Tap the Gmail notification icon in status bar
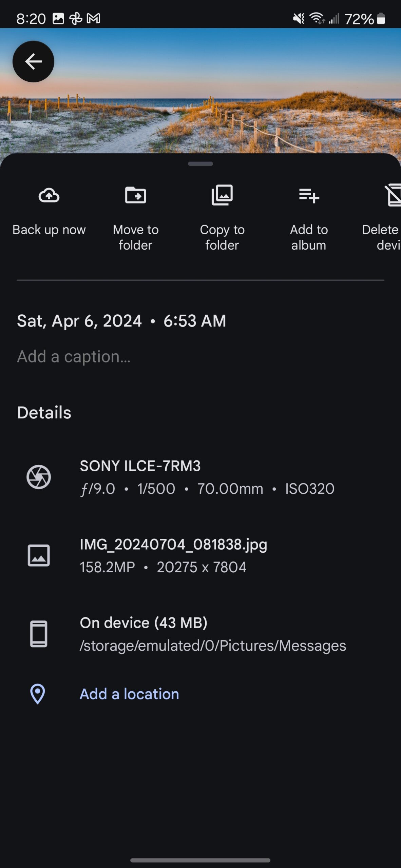401x868 pixels. (x=93, y=19)
